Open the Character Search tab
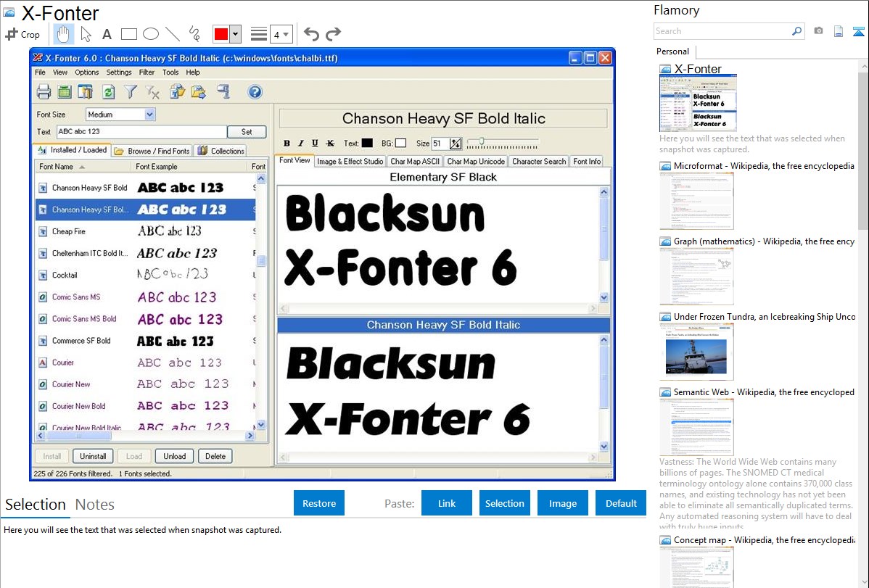 [x=539, y=161]
